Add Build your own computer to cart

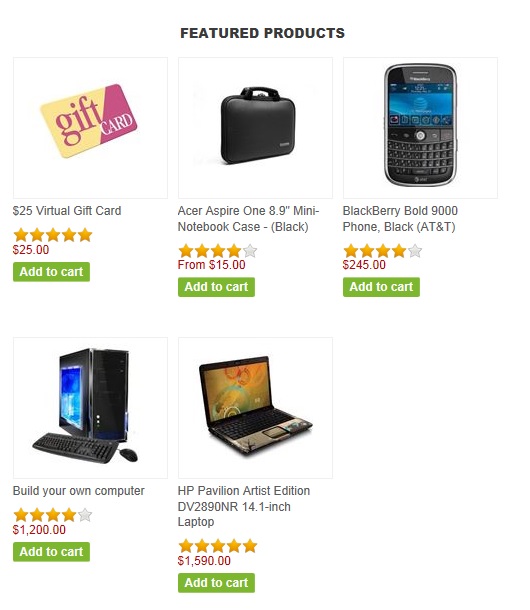click(x=51, y=552)
